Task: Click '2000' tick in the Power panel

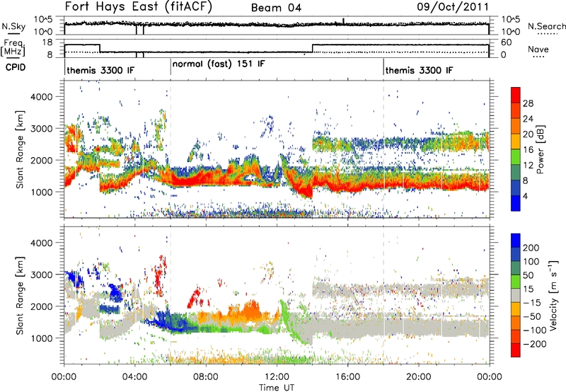Action: 42,160
